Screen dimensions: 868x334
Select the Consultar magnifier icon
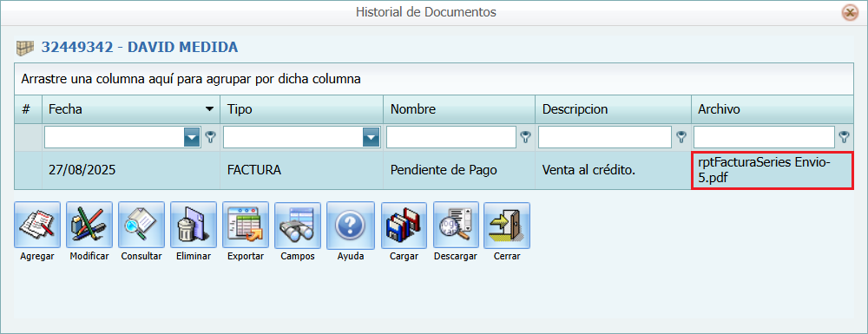click(x=141, y=225)
